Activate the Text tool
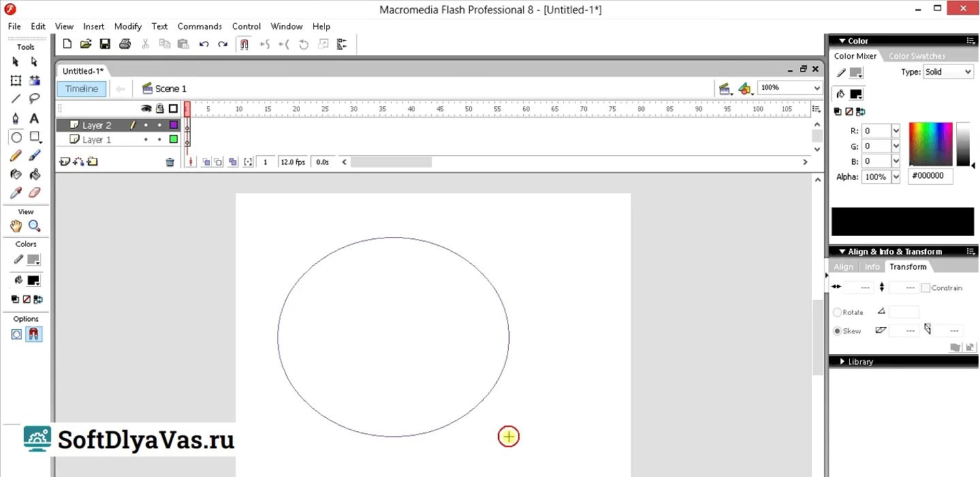 (34, 118)
